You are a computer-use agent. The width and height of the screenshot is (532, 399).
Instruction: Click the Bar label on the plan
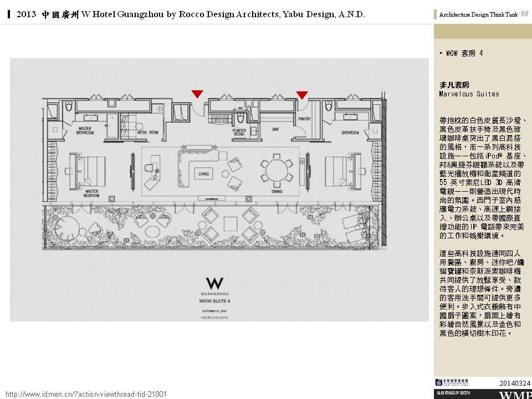pyautogui.click(x=274, y=129)
